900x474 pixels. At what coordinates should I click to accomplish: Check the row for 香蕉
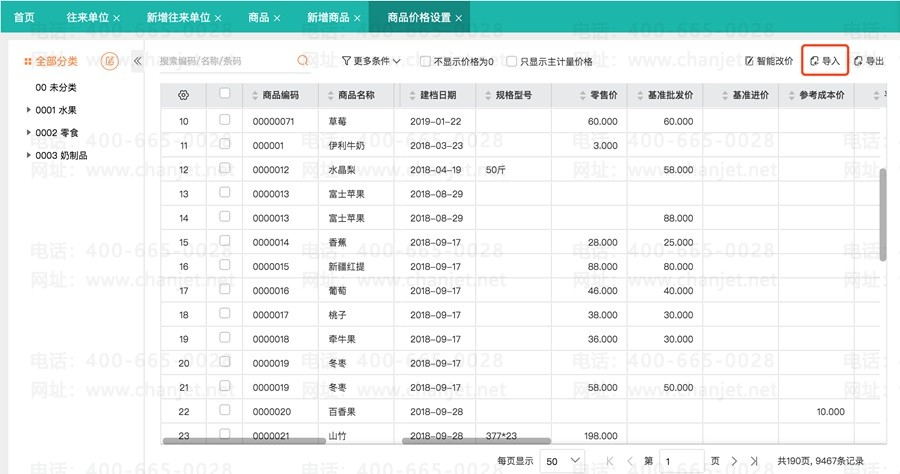pyautogui.click(x=224, y=240)
